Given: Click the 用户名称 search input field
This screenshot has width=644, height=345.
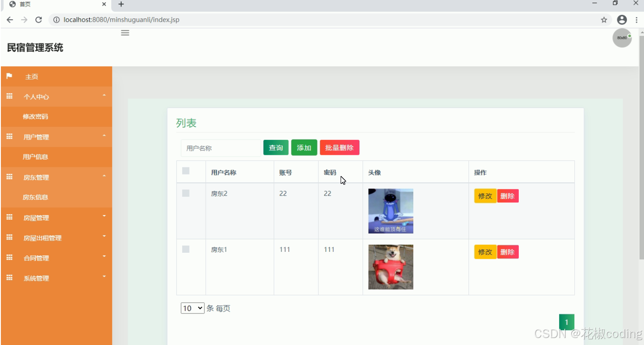Looking at the screenshot, I should tap(220, 148).
